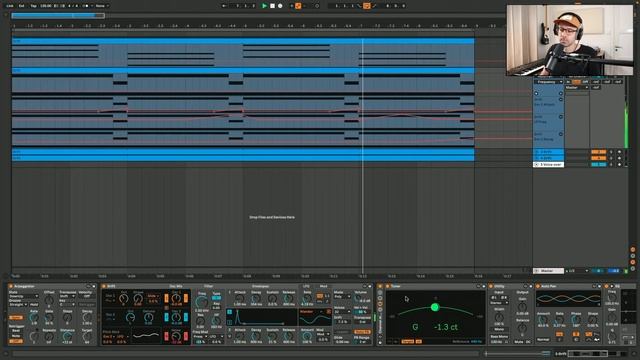640x360 pixels.
Task: Toggle the Tuner device power button
Action: pyautogui.click(x=388, y=287)
